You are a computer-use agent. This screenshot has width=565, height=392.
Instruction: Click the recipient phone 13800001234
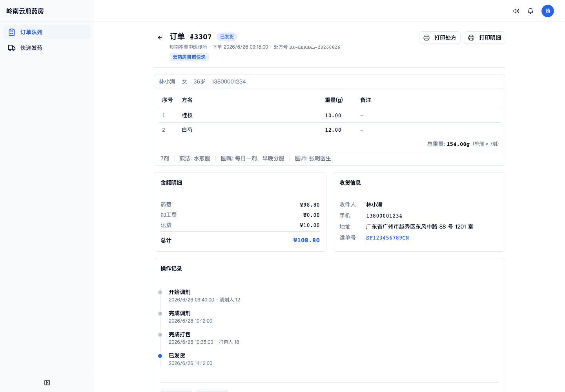(x=384, y=216)
